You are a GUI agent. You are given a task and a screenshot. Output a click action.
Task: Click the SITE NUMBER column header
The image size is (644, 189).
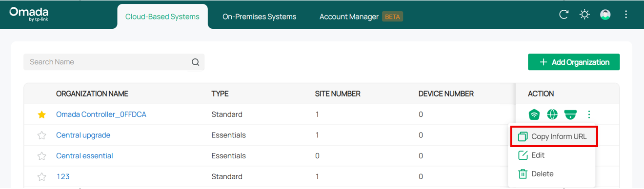(338, 94)
